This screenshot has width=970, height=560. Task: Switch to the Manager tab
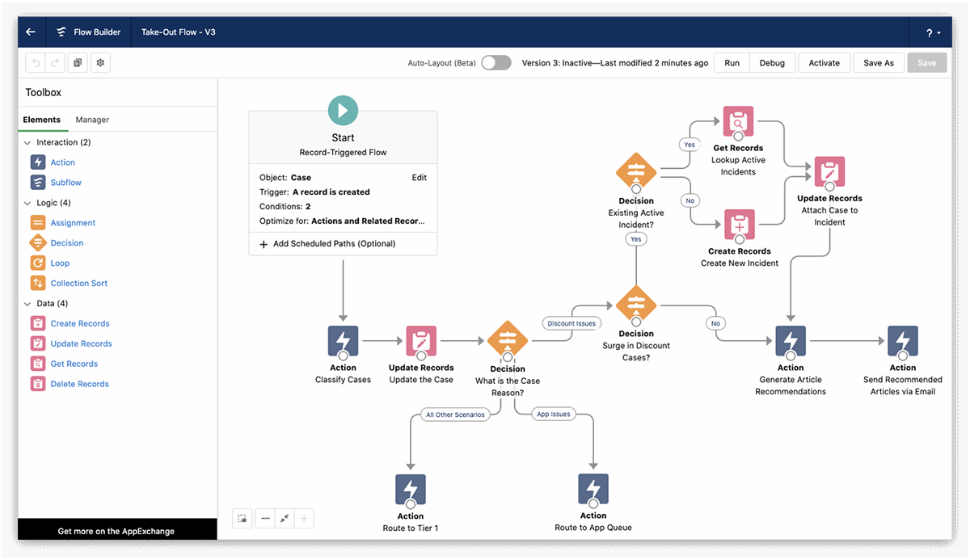point(91,120)
